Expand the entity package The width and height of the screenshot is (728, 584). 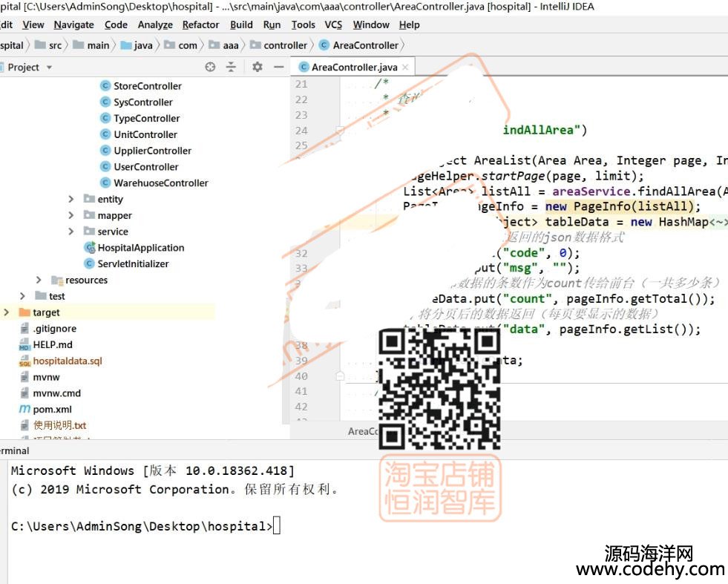71,199
